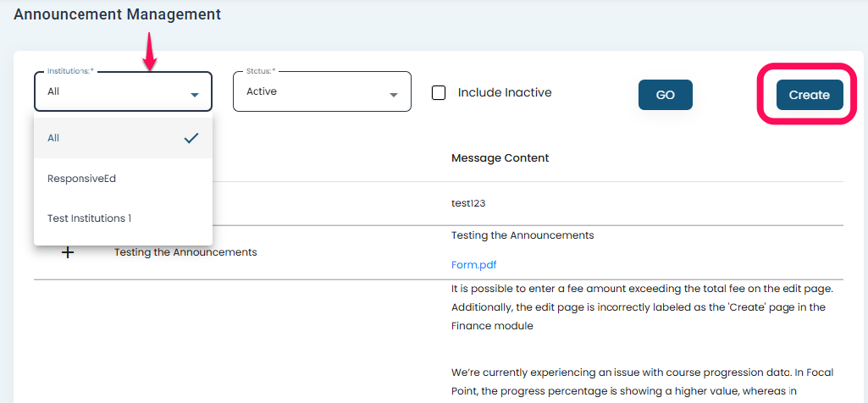Click the test123 message cell

pyautogui.click(x=468, y=203)
